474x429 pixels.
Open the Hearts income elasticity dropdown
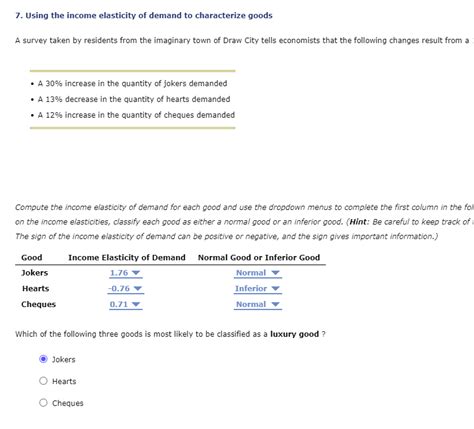(126, 289)
